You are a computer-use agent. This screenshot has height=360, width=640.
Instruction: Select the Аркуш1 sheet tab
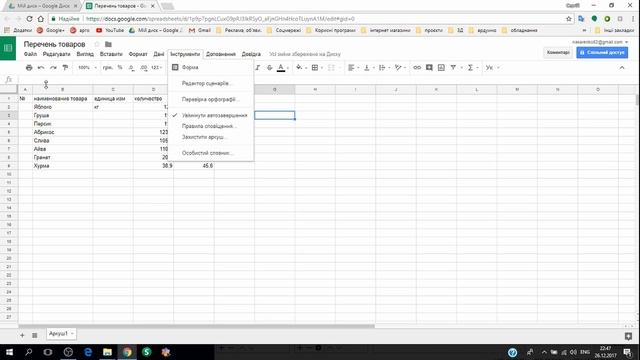[58, 333]
